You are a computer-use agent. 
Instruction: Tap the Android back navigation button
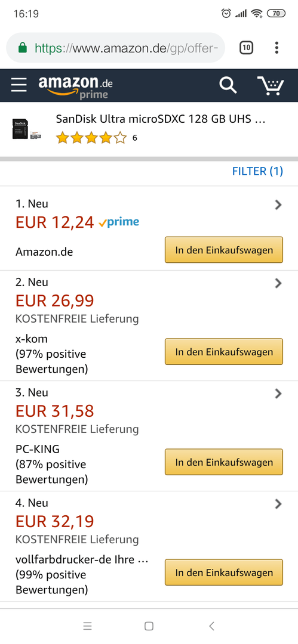pos(211,626)
